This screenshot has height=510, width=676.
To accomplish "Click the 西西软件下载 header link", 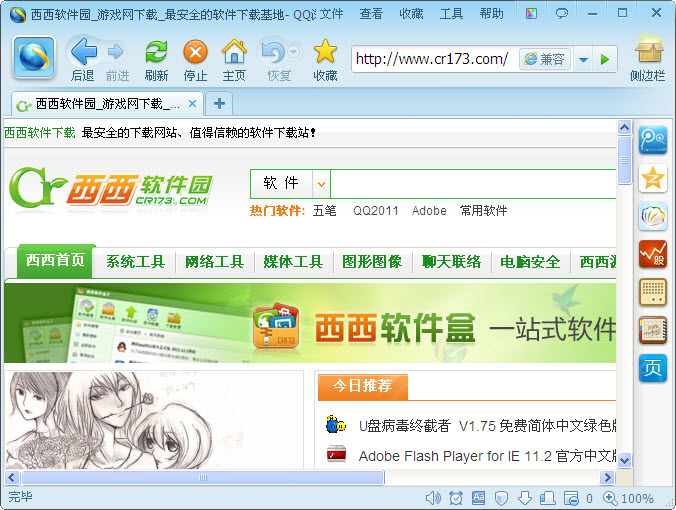I will 40,132.
